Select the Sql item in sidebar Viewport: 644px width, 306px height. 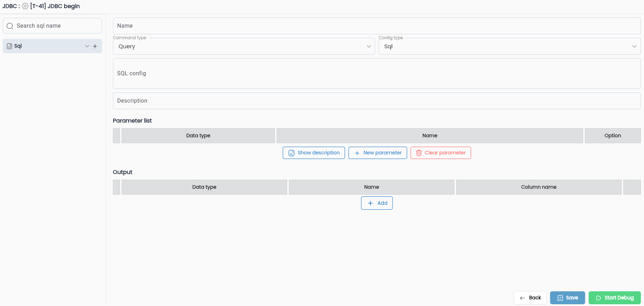[52, 46]
